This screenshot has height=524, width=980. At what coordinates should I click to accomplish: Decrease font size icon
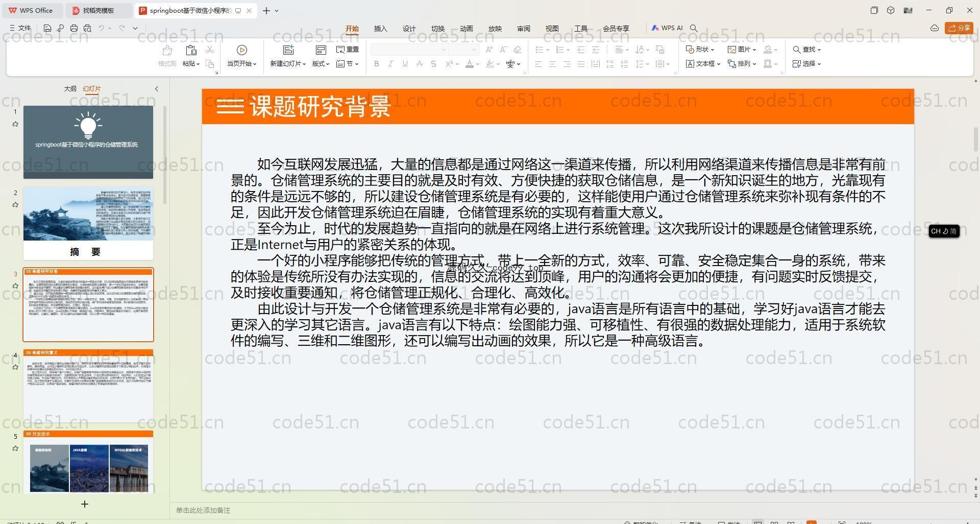click(x=503, y=50)
